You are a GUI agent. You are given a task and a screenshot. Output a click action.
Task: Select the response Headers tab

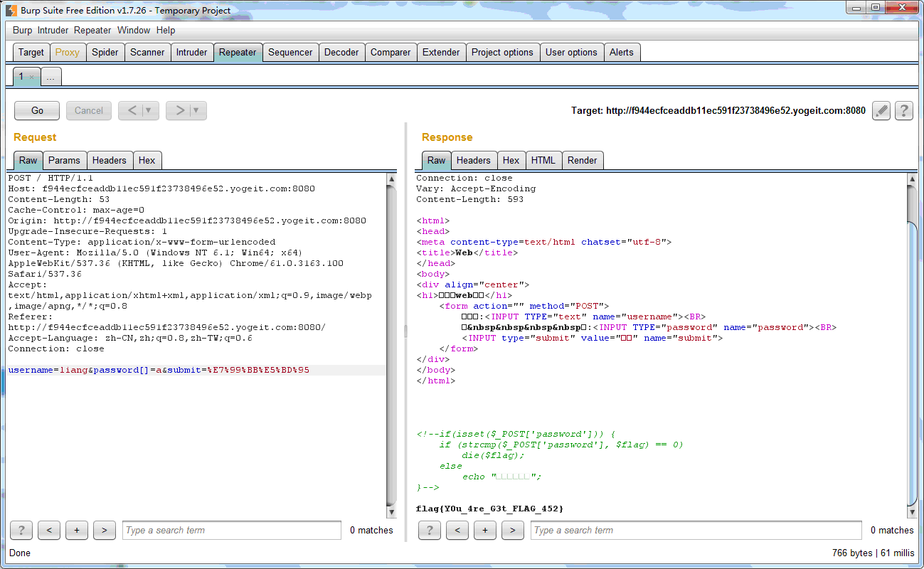[474, 160]
